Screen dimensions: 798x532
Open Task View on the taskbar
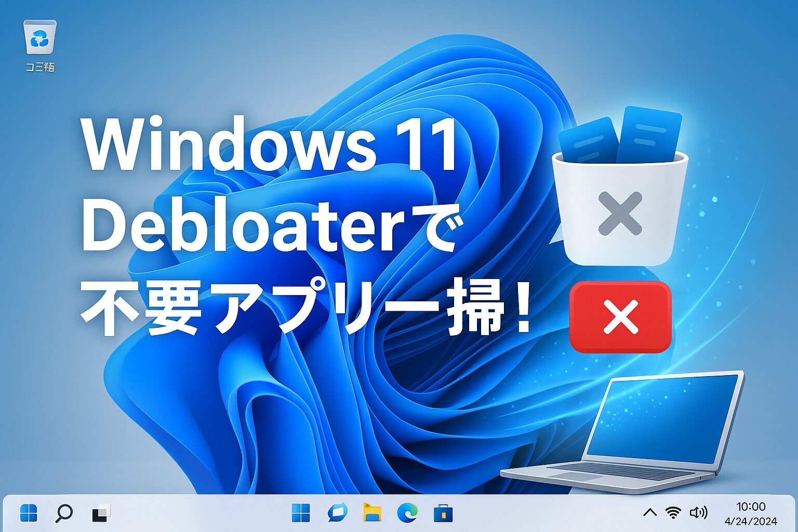tap(101, 513)
